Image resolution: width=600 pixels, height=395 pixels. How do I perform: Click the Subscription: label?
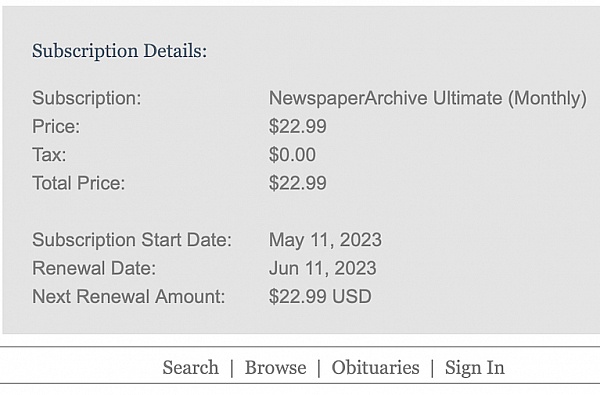(x=87, y=98)
